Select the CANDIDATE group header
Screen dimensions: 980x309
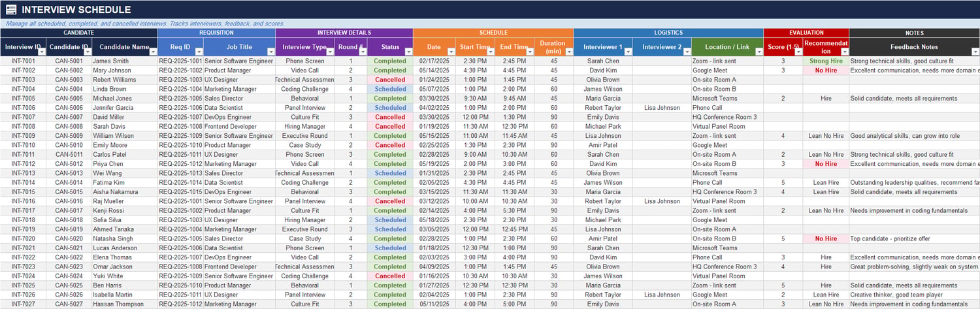(x=78, y=33)
